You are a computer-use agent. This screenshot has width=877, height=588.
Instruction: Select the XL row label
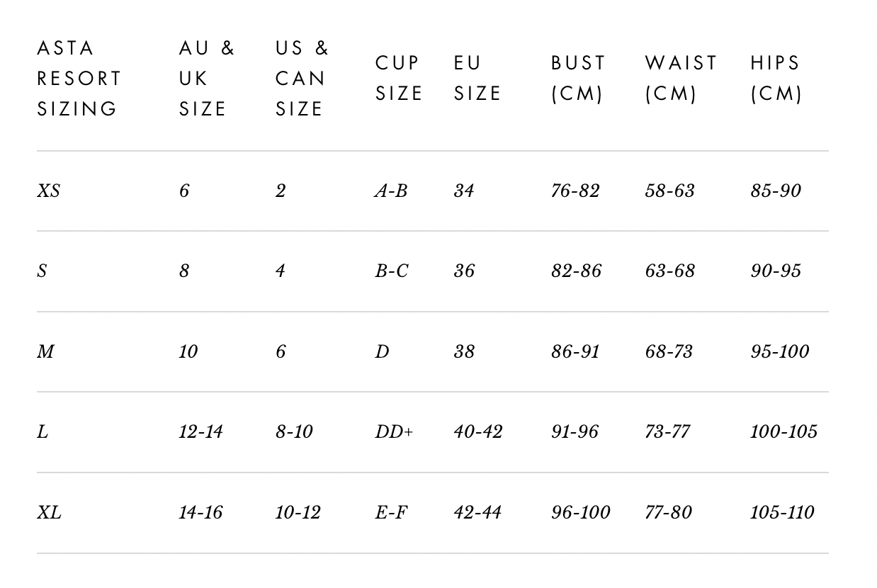(x=49, y=513)
